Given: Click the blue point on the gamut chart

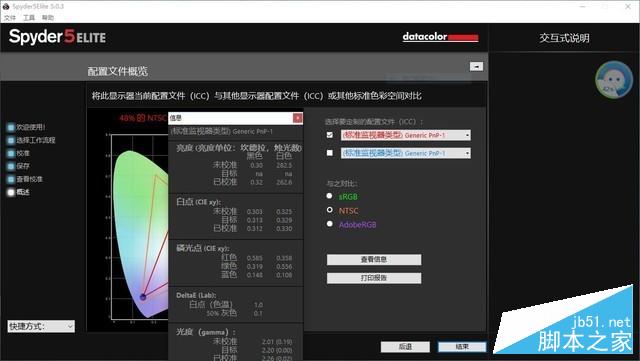Looking at the screenshot, I should pos(143,297).
